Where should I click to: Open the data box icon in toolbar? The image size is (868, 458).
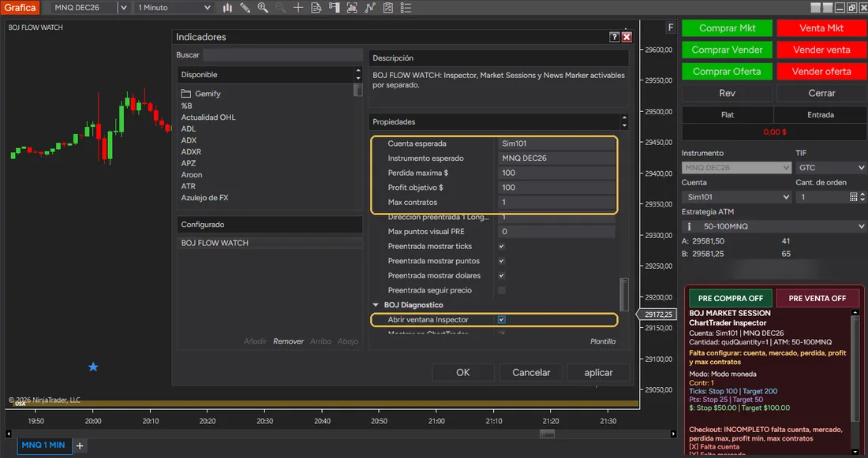(x=316, y=8)
